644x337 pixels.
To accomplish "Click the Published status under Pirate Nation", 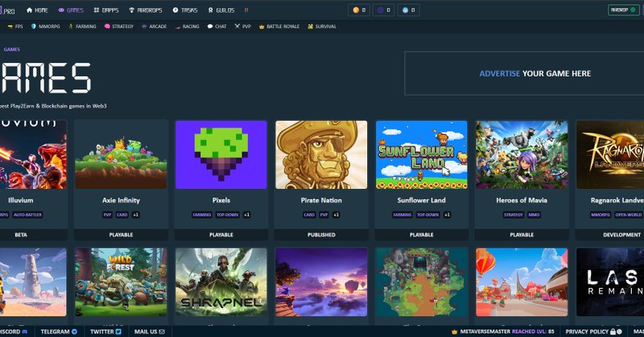I will [321, 235].
